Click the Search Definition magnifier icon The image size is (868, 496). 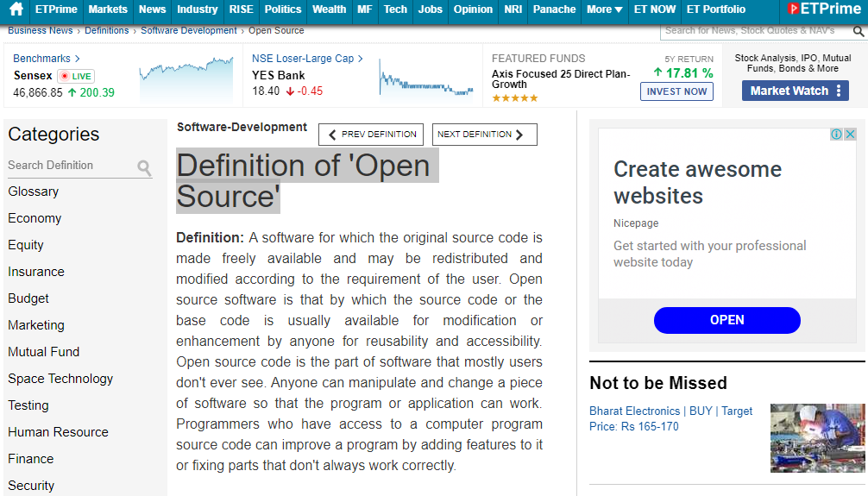point(144,167)
